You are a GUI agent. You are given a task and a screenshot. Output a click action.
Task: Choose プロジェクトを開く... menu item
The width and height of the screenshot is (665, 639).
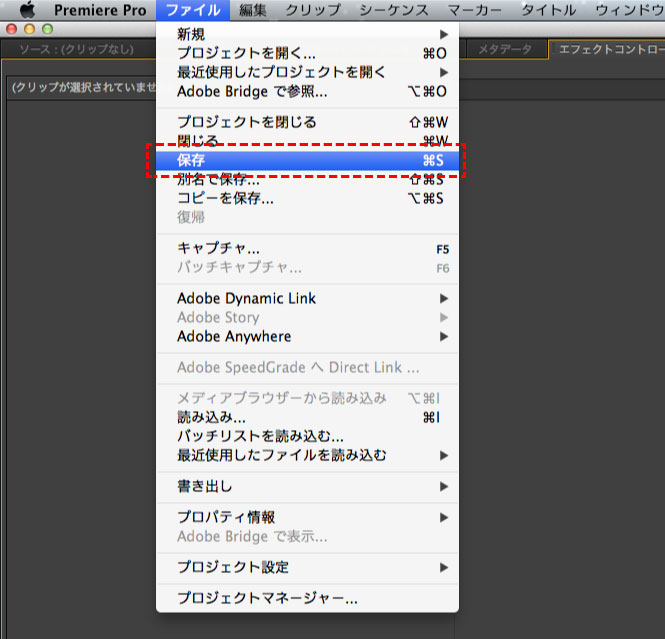tap(307, 53)
